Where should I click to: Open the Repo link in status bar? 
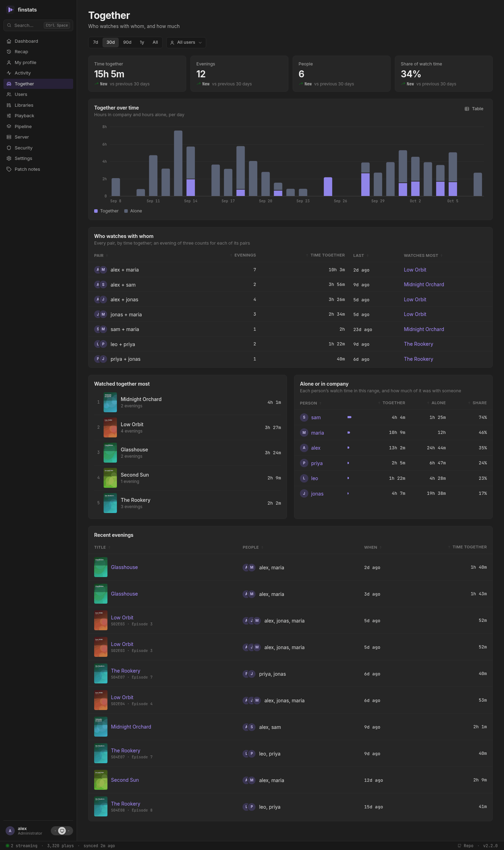(465, 846)
